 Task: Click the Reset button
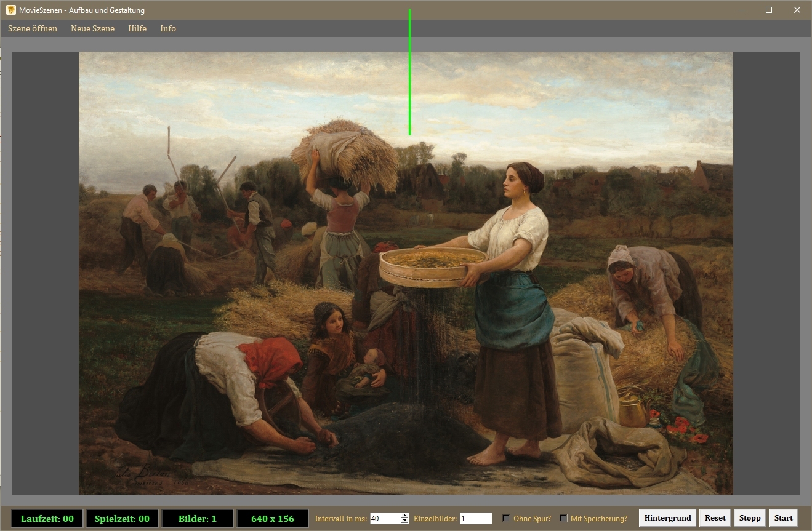(x=715, y=518)
